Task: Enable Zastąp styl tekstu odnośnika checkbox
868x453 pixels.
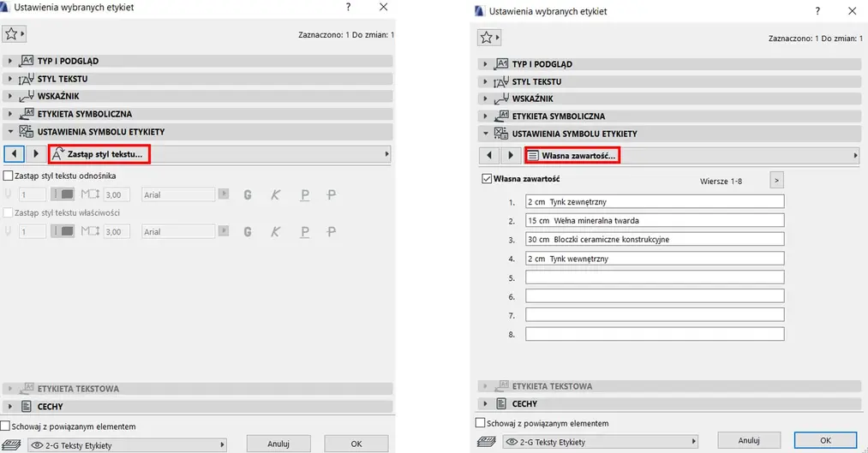Action: [9, 176]
